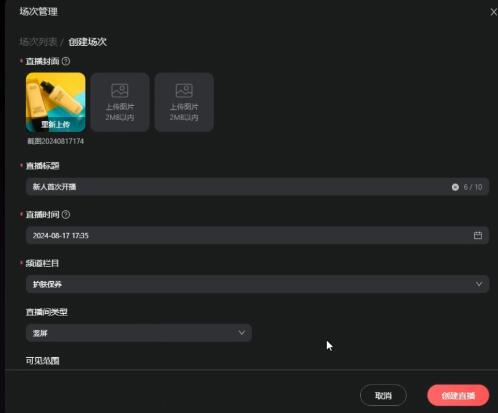Expand the 直播间类型 dropdown showing 竖屏
Viewport: 498px width, 413px height.
coord(139,333)
